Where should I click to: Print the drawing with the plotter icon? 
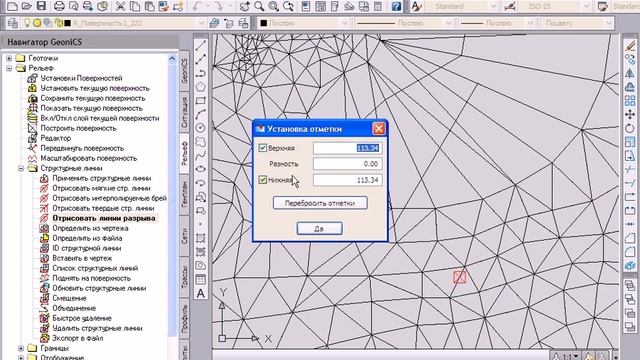click(x=60, y=6)
